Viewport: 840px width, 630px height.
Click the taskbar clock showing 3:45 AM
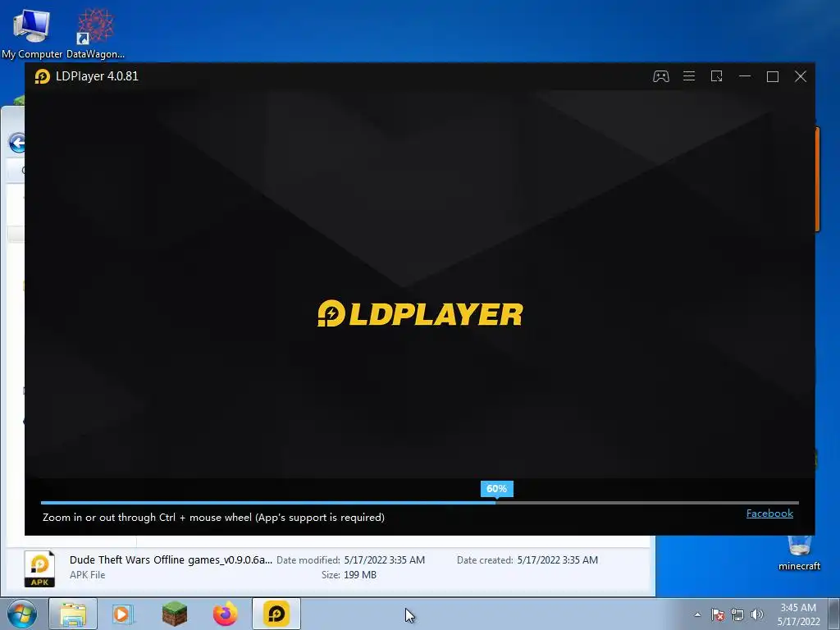(x=798, y=614)
